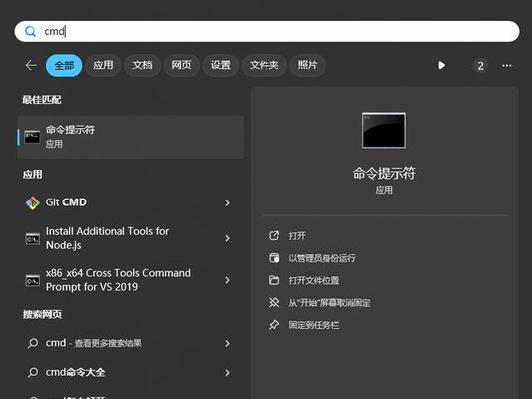Open x86_x64 Cross Tools Command Prompt result
Screen dimensions: 532x399
tap(131, 280)
